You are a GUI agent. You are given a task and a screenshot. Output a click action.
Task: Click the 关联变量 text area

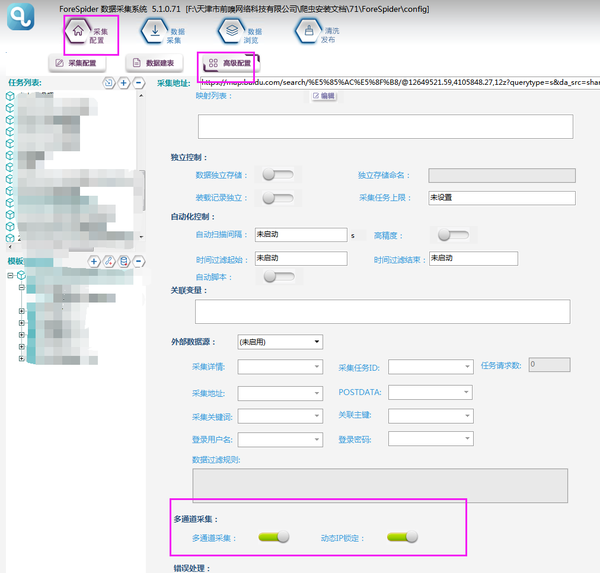[x=383, y=312]
